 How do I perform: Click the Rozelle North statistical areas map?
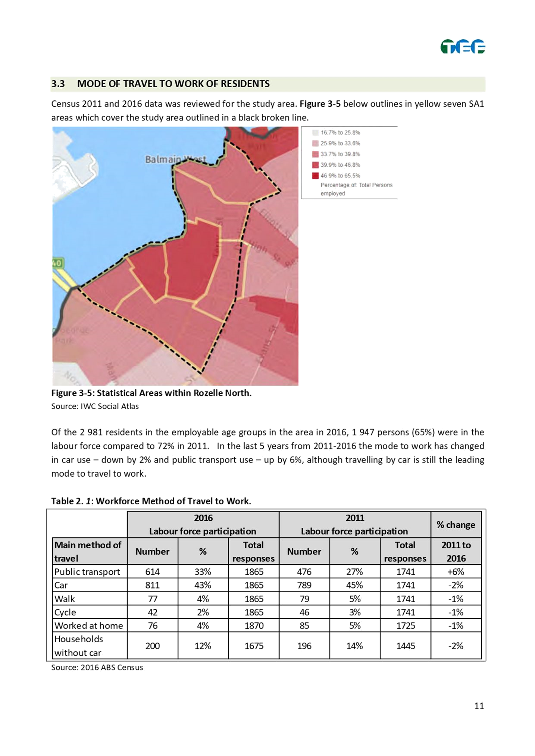click(175, 256)
